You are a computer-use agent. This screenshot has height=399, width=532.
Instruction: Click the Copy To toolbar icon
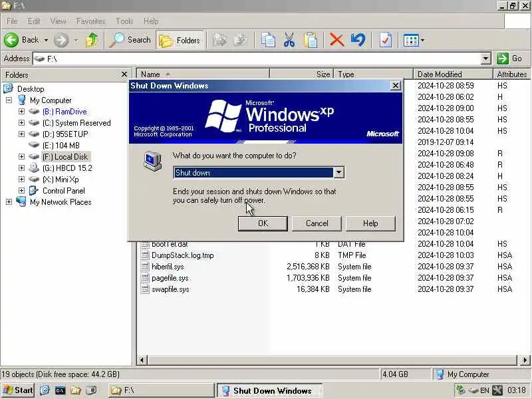tap(241, 40)
